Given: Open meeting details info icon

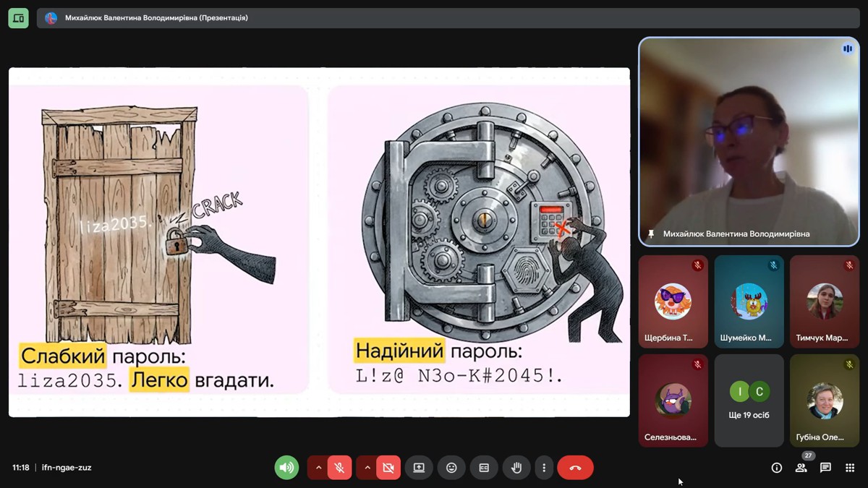Looking at the screenshot, I should [x=777, y=468].
